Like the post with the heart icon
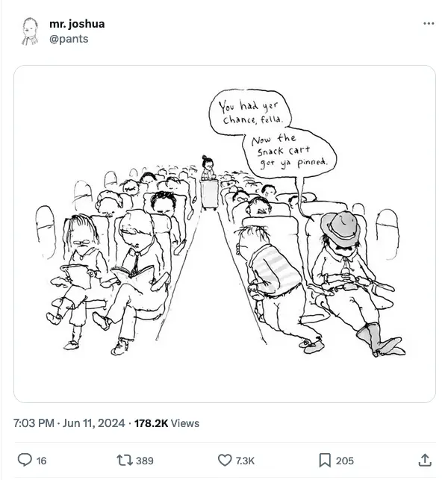This screenshot has height=480, width=448. pos(225,461)
